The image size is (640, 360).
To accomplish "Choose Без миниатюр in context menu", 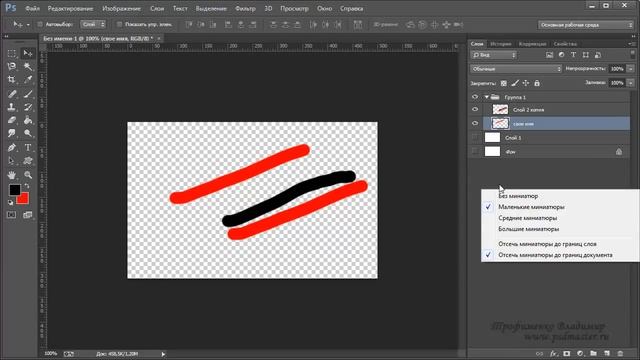I will pyautogui.click(x=518, y=196).
